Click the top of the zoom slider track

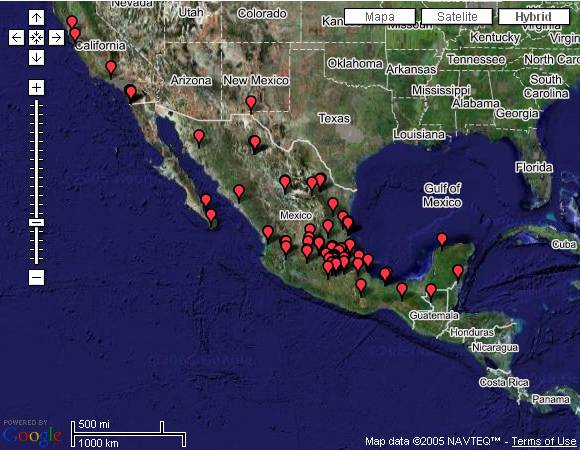(x=36, y=102)
